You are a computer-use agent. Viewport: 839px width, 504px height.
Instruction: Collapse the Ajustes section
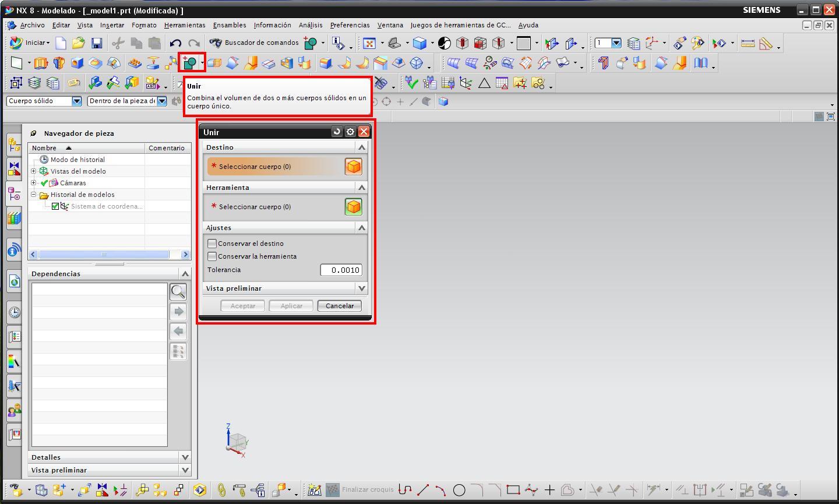click(361, 228)
